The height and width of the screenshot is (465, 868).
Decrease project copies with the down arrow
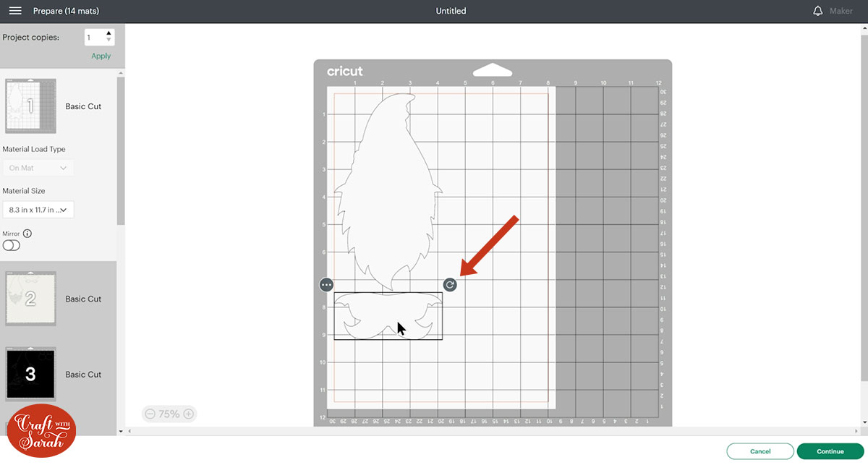point(109,41)
